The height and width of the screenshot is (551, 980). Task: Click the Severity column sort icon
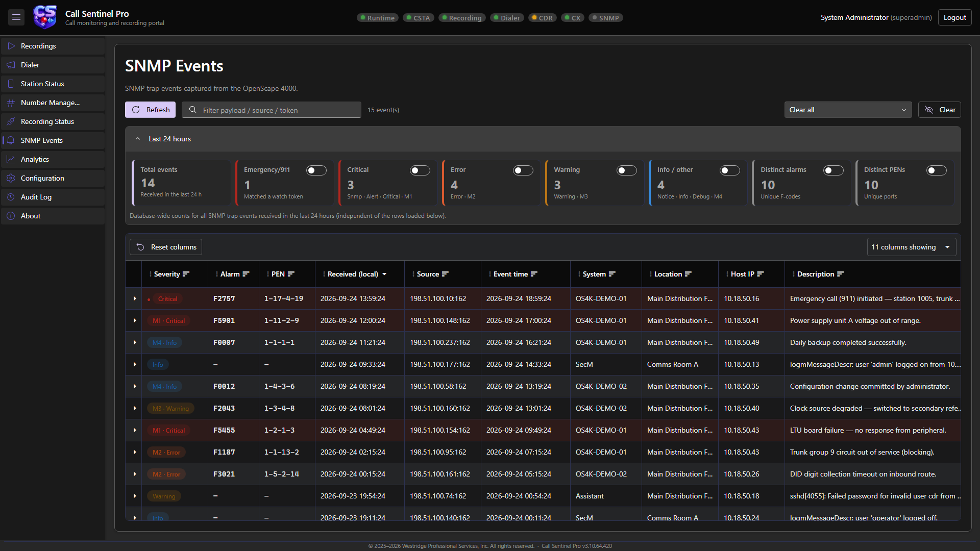186,274
